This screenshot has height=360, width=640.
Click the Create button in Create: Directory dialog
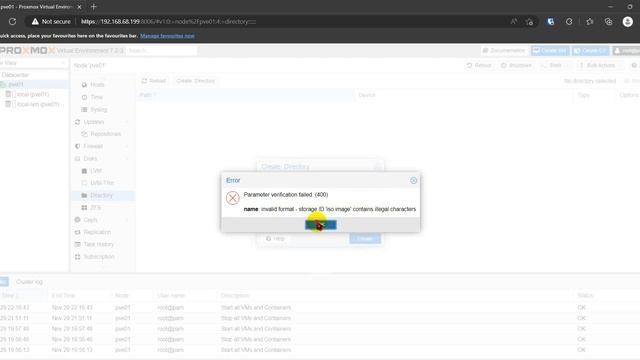point(365,239)
